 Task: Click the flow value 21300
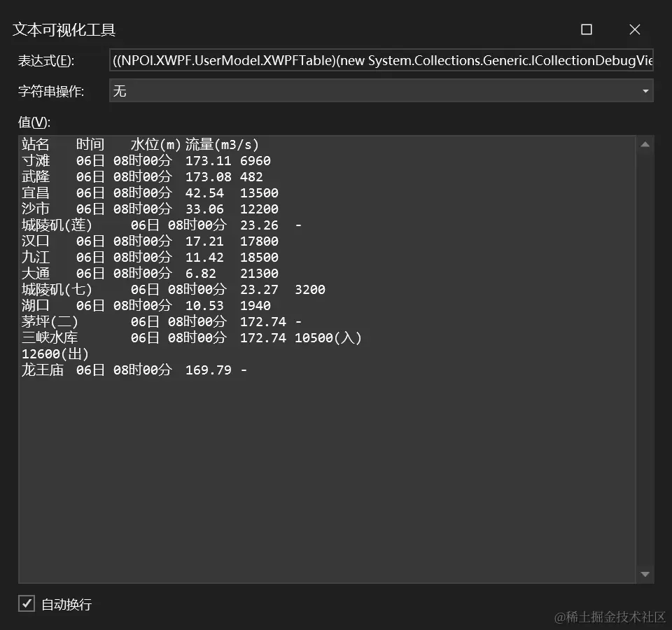[259, 274]
